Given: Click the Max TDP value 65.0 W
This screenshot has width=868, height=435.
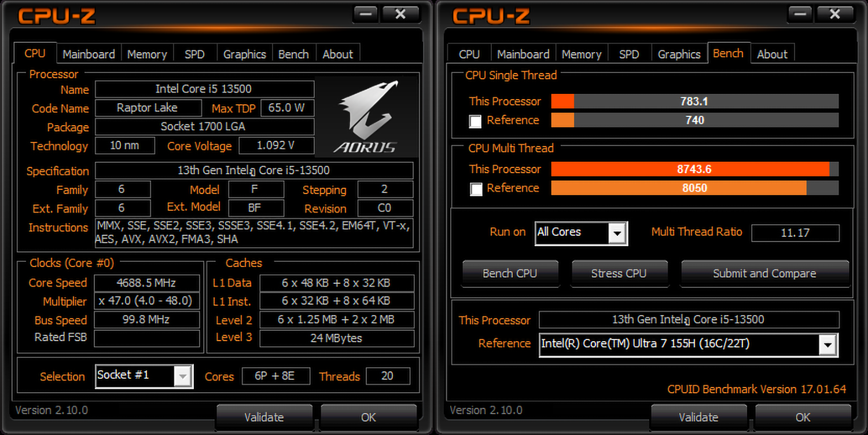Looking at the screenshot, I should pyautogui.click(x=287, y=108).
